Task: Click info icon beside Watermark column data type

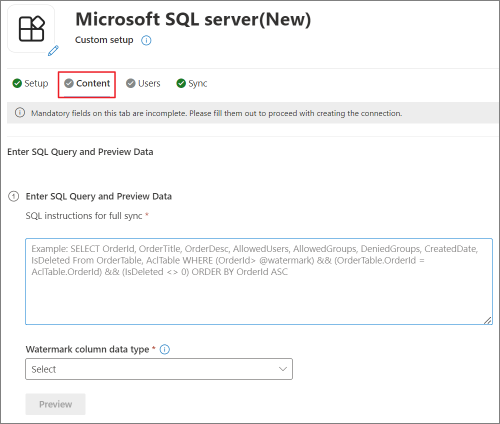Action: point(165,349)
